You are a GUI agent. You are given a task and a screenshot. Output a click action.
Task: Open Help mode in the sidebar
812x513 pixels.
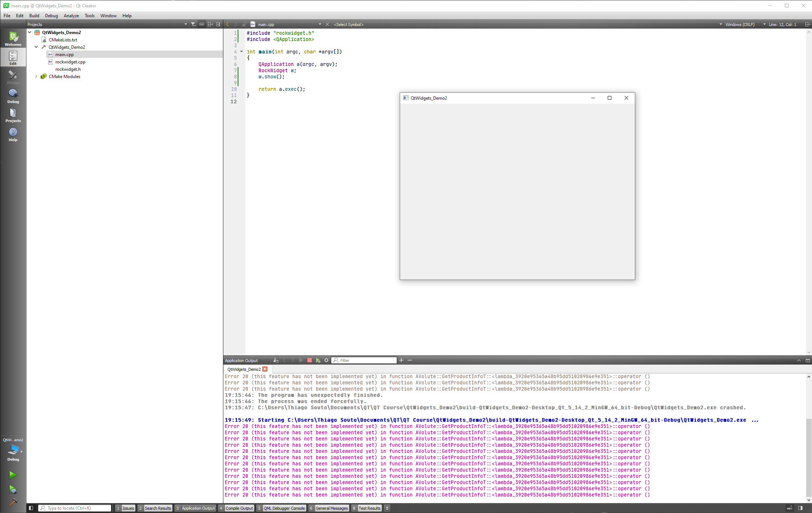[13, 134]
